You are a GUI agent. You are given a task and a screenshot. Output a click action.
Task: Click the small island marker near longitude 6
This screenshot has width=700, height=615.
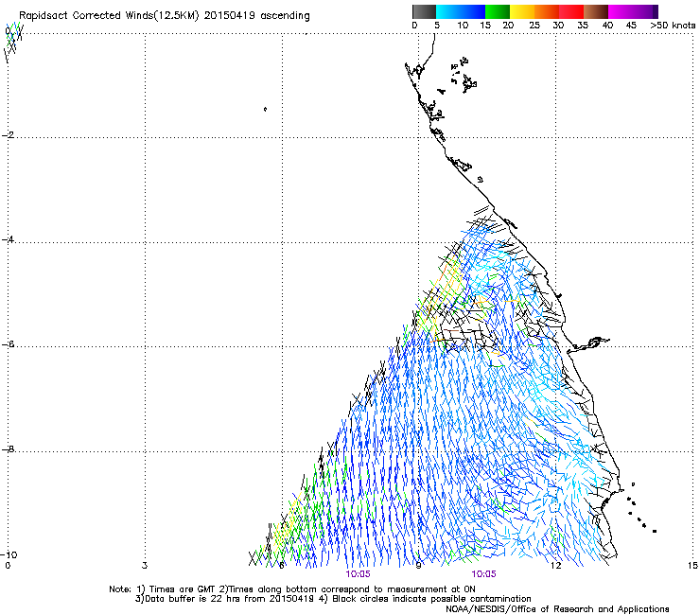point(265,109)
